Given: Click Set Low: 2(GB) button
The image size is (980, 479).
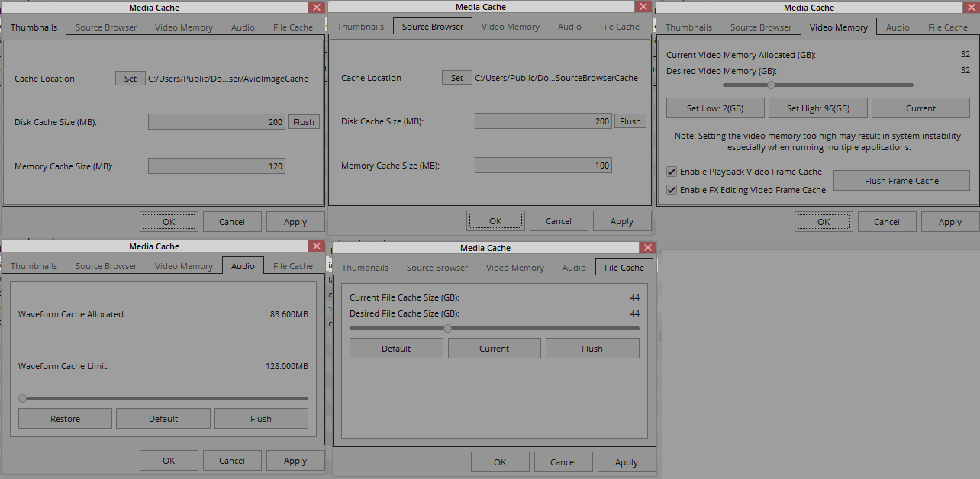Looking at the screenshot, I should coord(715,108).
